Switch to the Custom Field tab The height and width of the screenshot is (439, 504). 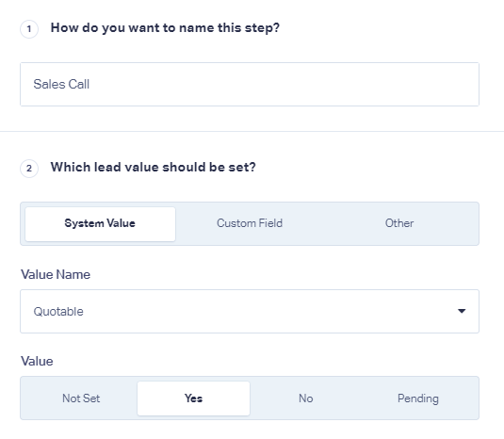coord(250,223)
